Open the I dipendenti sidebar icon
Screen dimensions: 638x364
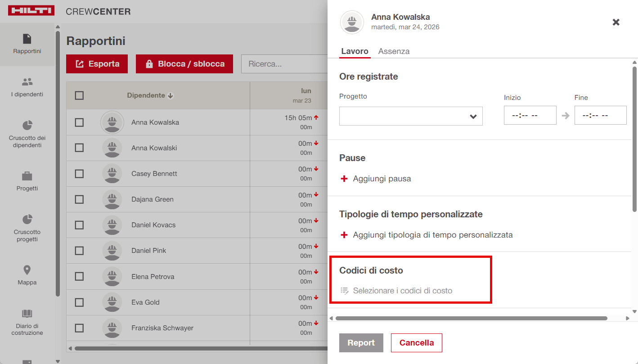(27, 82)
